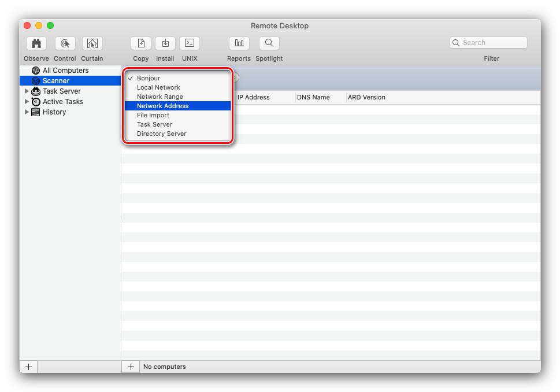Click the History calendar icon
The image size is (560, 392).
pyautogui.click(x=36, y=112)
